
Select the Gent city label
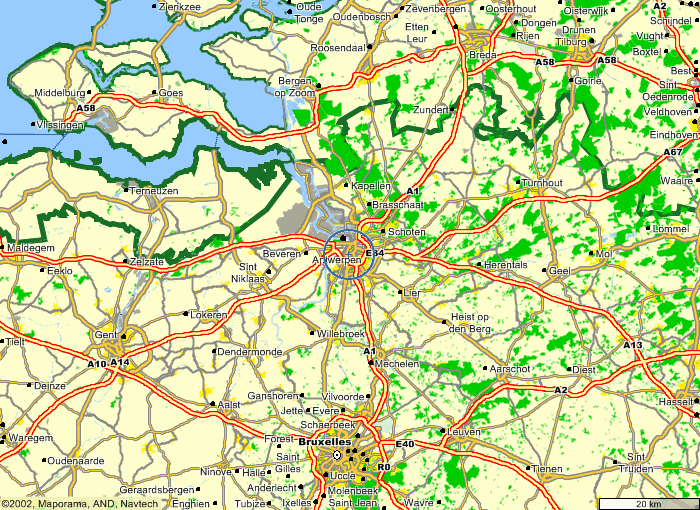click(106, 335)
